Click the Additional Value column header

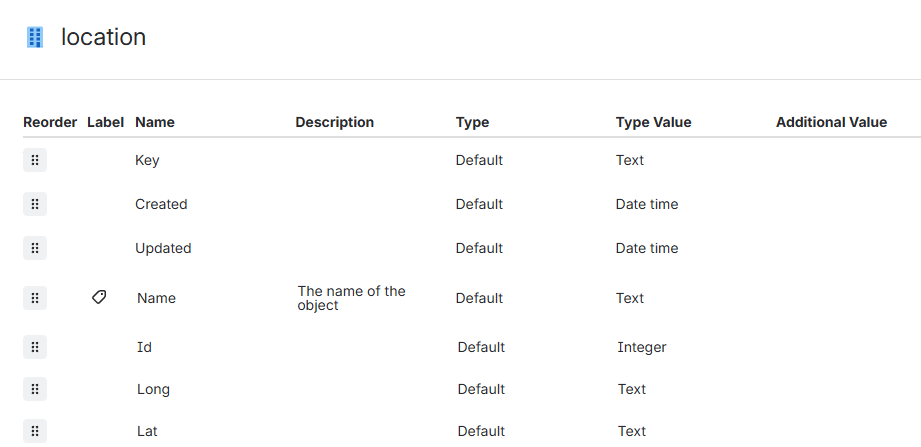pos(831,122)
